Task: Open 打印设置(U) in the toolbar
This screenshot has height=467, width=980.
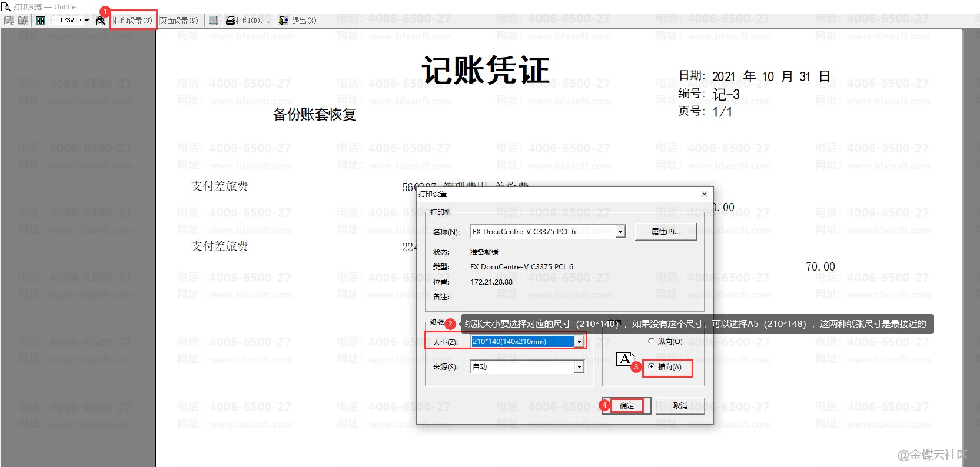Action: 133,21
